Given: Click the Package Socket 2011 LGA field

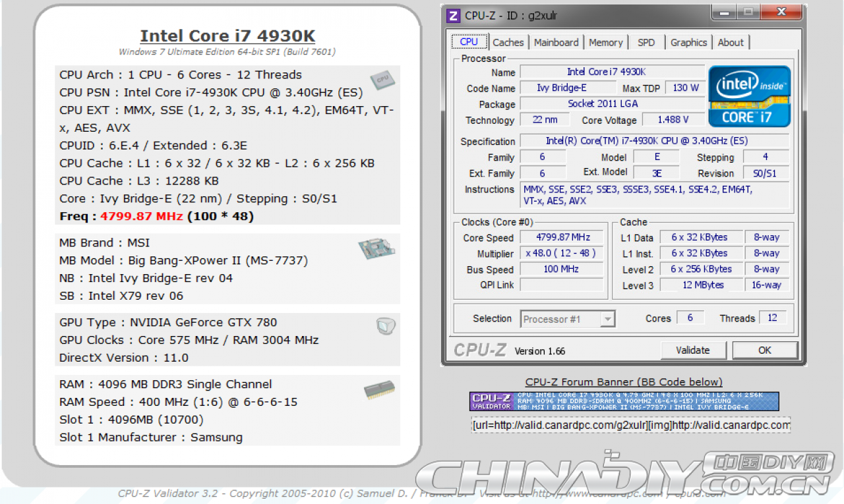Looking at the screenshot, I should 613,103.
